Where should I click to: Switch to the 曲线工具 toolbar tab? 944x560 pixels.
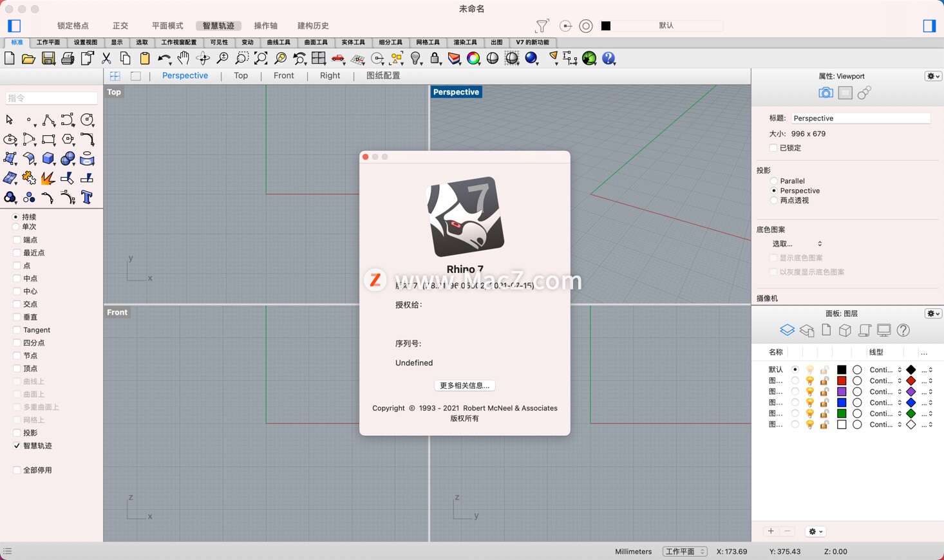(279, 42)
